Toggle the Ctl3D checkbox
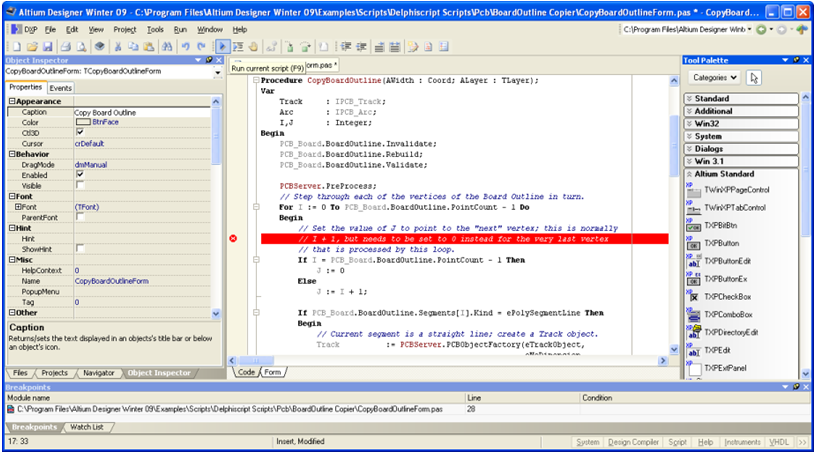The height and width of the screenshot is (455, 816). pyautogui.click(x=80, y=133)
